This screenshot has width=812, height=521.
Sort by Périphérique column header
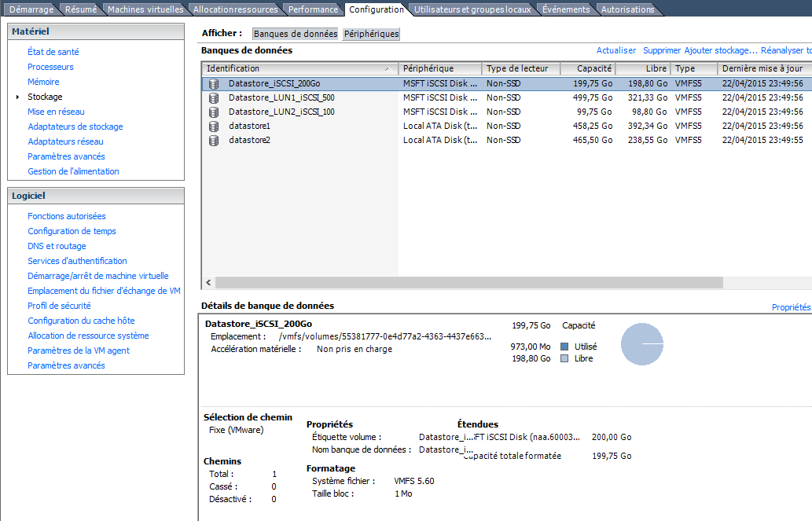440,68
